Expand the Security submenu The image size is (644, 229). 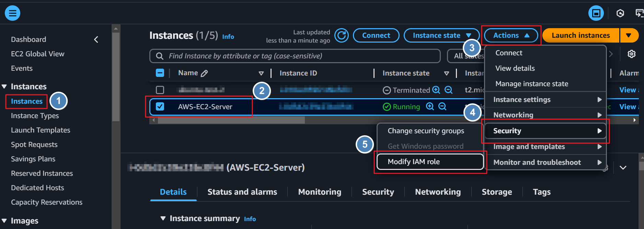(545, 131)
